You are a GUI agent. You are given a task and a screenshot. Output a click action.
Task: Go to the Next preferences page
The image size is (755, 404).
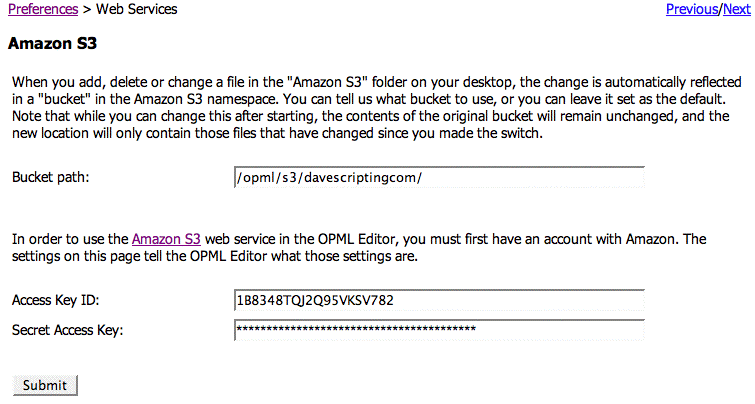pyautogui.click(x=736, y=9)
